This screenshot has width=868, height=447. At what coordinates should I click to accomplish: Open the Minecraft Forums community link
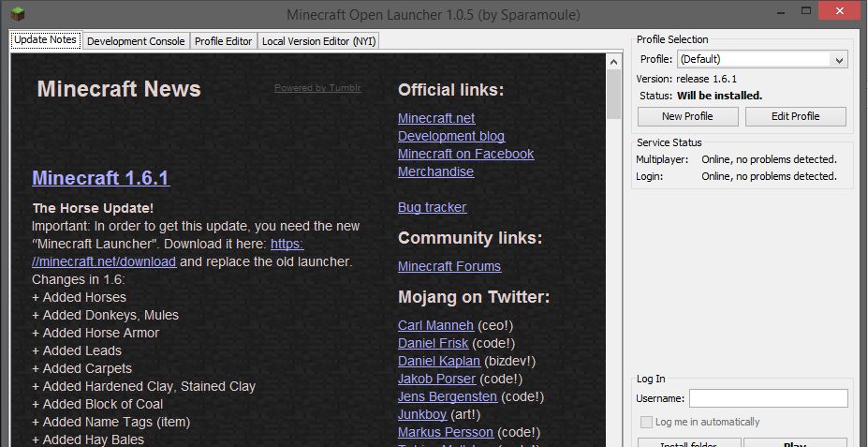click(x=449, y=266)
